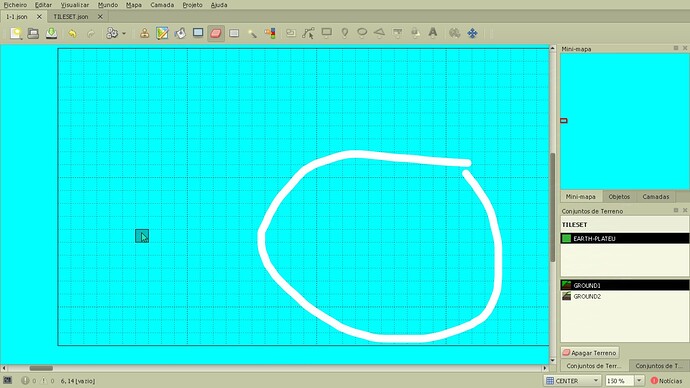690x388 pixels.
Task: Open the CENTER layer dropdown
Action: pos(573,381)
